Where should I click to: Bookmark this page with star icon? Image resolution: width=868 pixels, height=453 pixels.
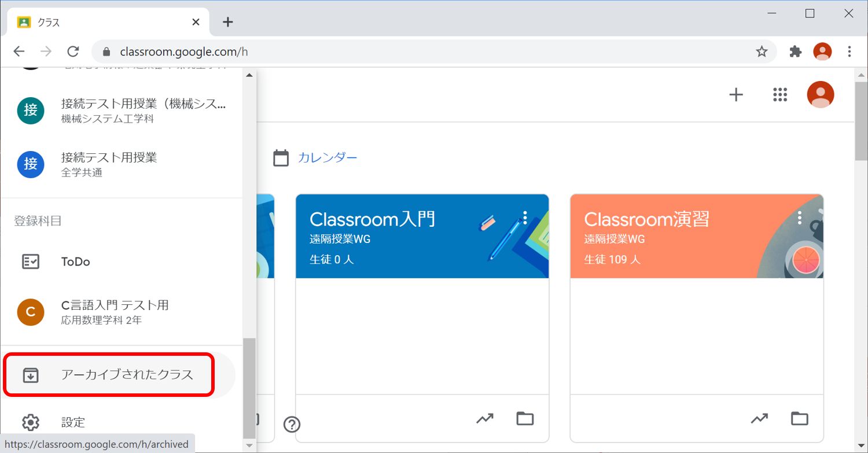[762, 51]
